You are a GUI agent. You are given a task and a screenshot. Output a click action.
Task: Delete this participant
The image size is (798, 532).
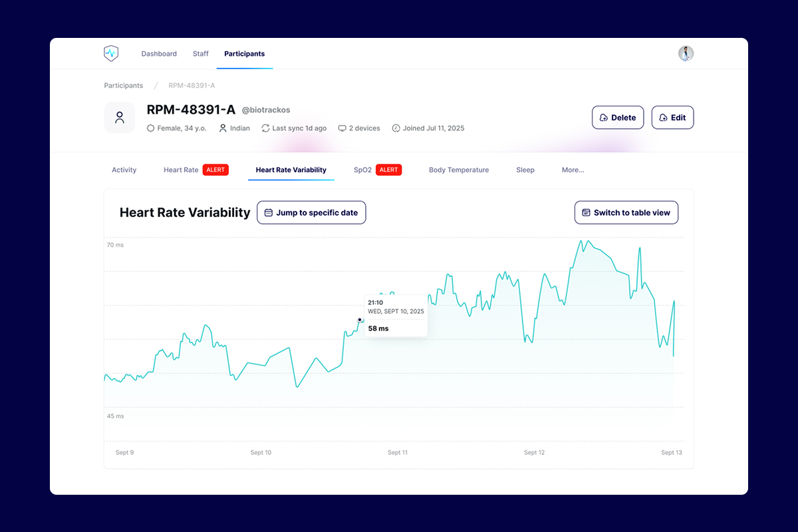click(618, 118)
